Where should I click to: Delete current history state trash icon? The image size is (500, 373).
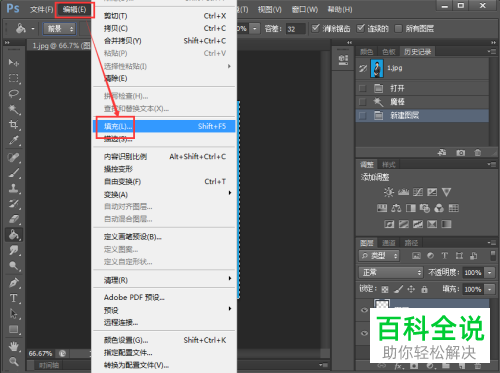tap(478, 153)
